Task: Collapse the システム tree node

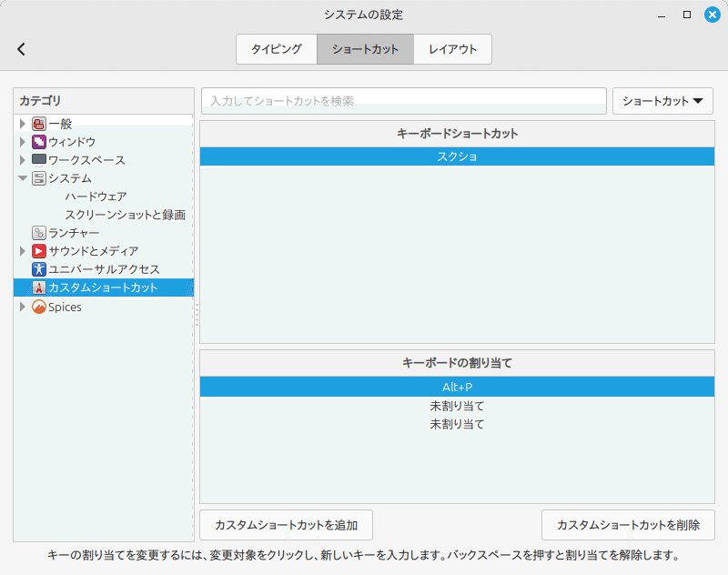Action: pos(22,178)
